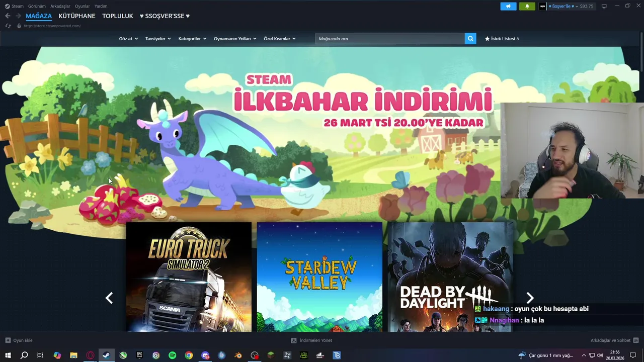Focus the Mağazada ara search field
Viewport: 644px width, 362px height.
pos(390,39)
